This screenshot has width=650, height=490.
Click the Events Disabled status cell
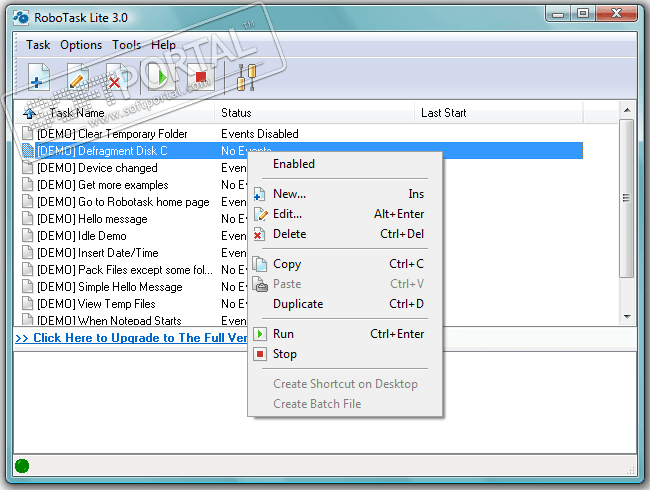pos(260,134)
